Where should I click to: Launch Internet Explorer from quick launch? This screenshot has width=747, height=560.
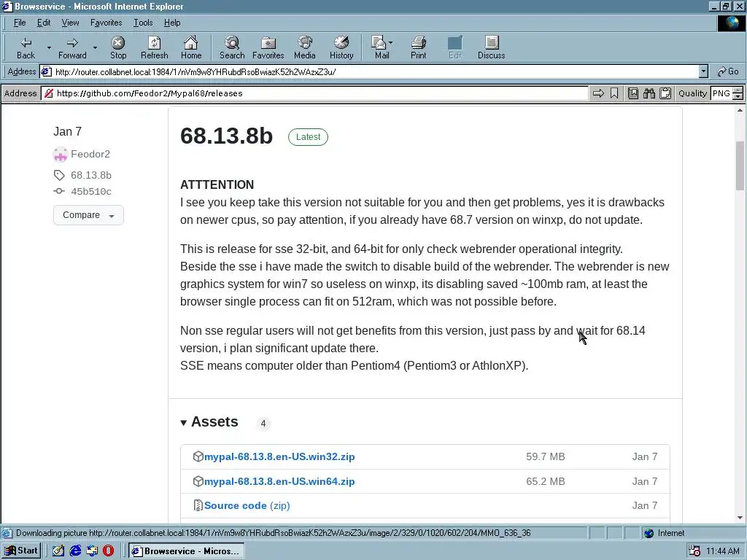(x=75, y=551)
